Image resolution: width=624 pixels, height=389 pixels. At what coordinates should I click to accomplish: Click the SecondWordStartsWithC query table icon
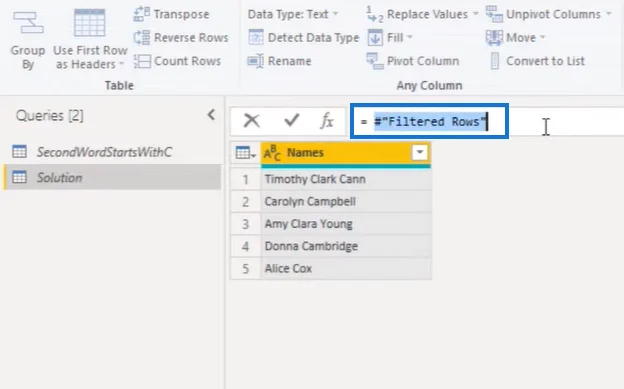pyautogui.click(x=20, y=152)
